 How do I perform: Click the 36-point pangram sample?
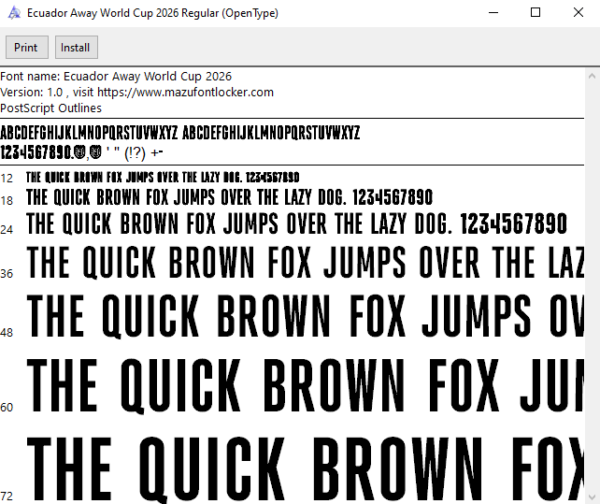(305, 262)
